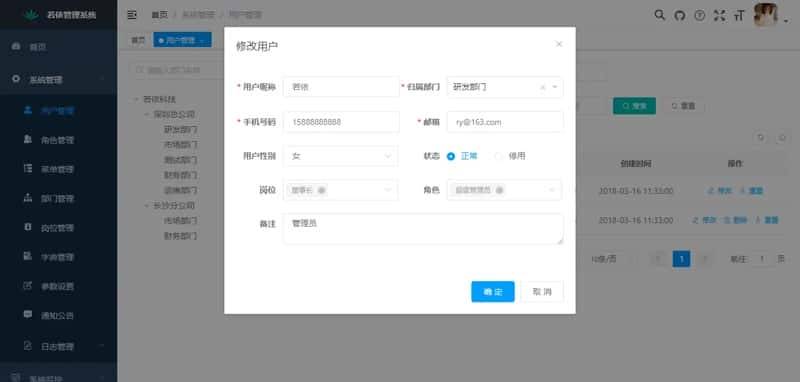Click 删除 link in second table row
The height and width of the screenshot is (382, 800).
pyautogui.click(x=735, y=220)
